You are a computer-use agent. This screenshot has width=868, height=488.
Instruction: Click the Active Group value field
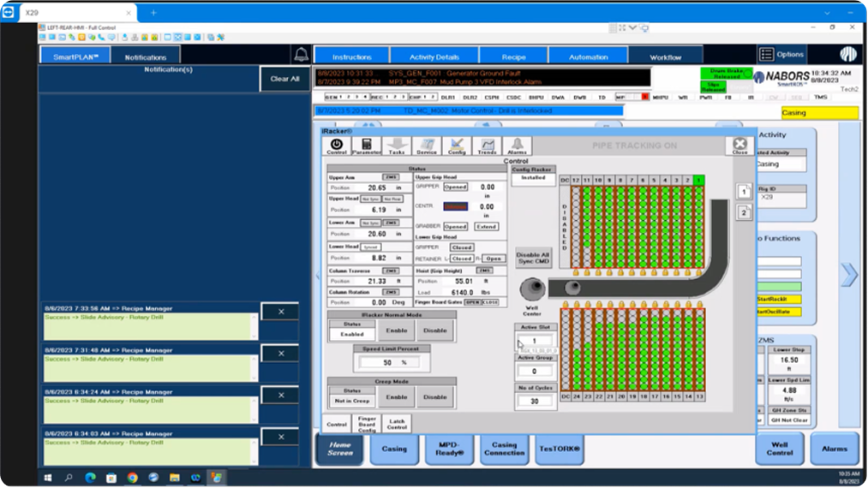(534, 372)
